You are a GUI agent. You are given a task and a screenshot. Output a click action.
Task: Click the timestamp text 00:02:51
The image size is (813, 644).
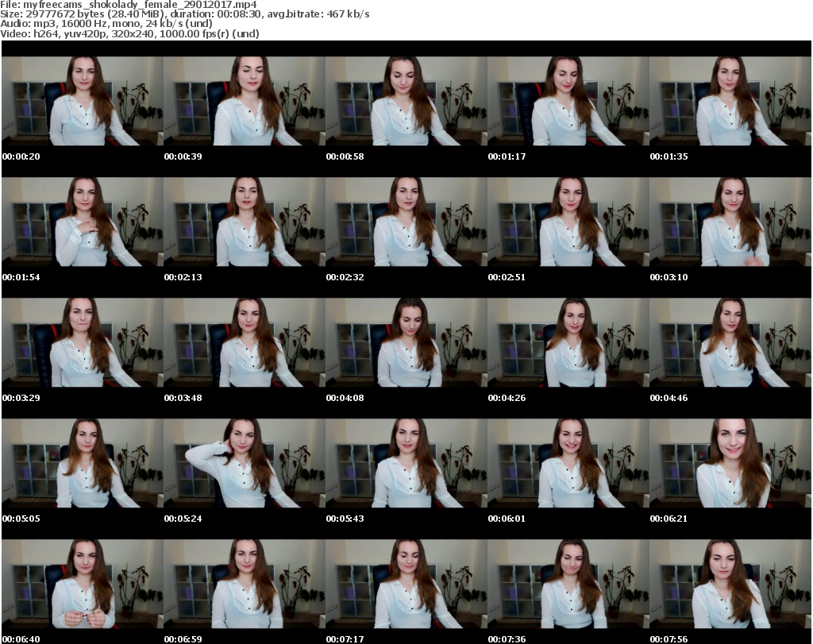[507, 277]
